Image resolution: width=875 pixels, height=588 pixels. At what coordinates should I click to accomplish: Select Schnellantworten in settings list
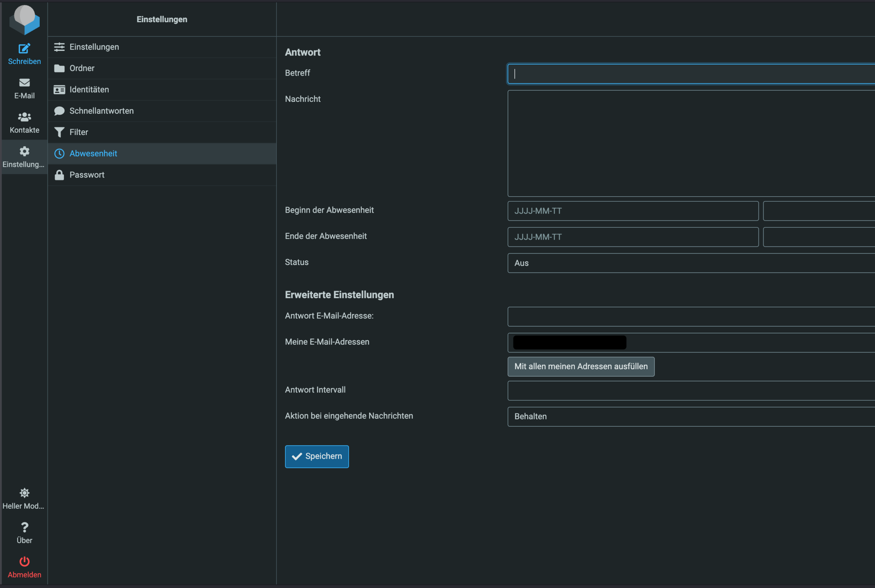coord(101,111)
